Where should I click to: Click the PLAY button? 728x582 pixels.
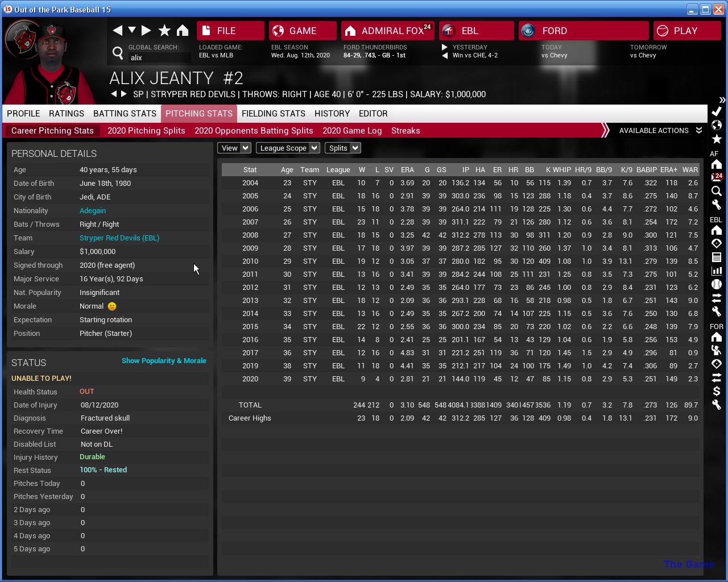(x=687, y=31)
